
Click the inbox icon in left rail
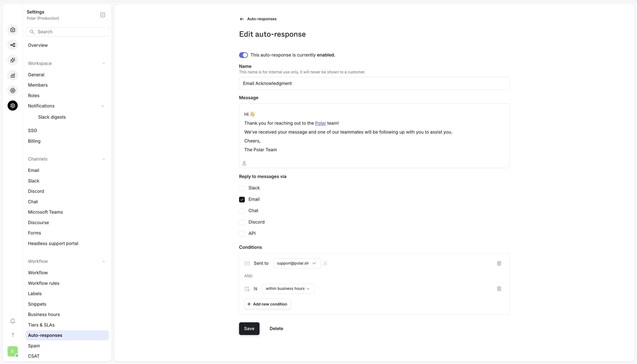13,30
